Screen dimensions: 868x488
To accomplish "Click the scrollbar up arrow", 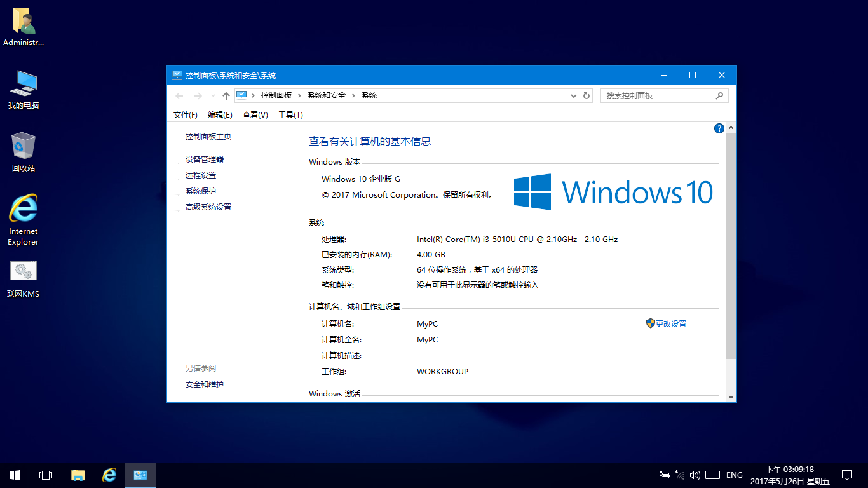I will (731, 128).
